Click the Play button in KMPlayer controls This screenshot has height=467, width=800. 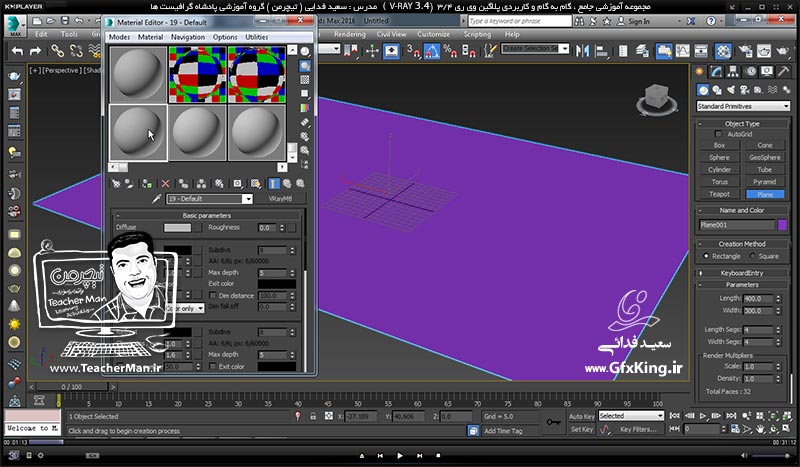[399, 455]
